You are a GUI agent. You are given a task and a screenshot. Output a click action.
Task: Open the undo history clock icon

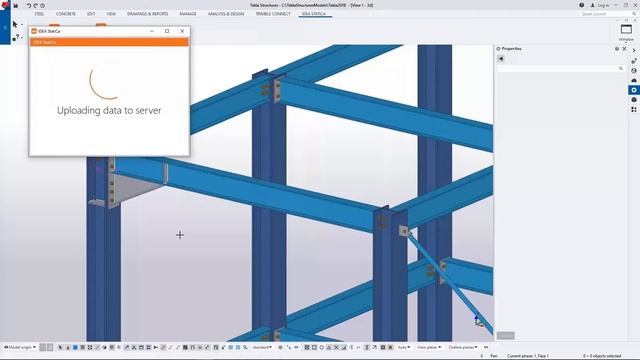point(42,6)
